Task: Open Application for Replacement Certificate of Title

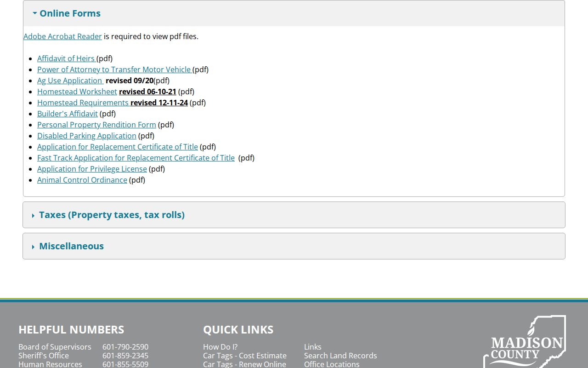Action: [x=118, y=147]
